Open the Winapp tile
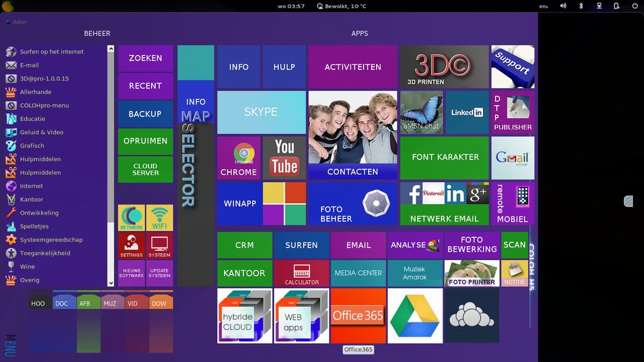 tap(240, 203)
